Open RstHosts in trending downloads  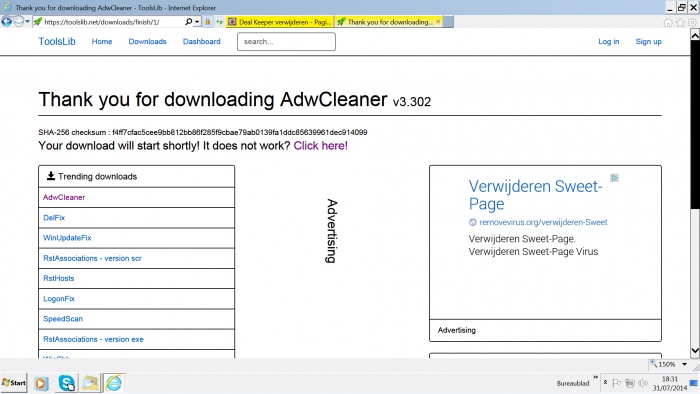[x=58, y=278]
